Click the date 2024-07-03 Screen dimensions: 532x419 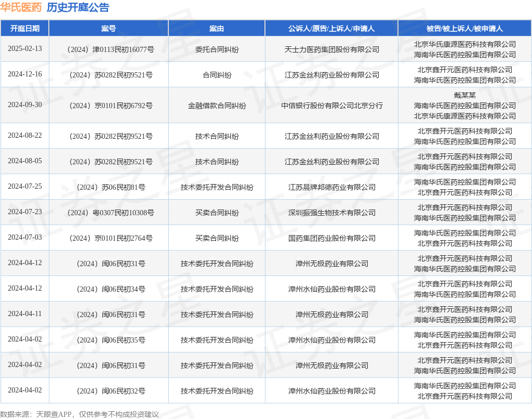point(25,237)
